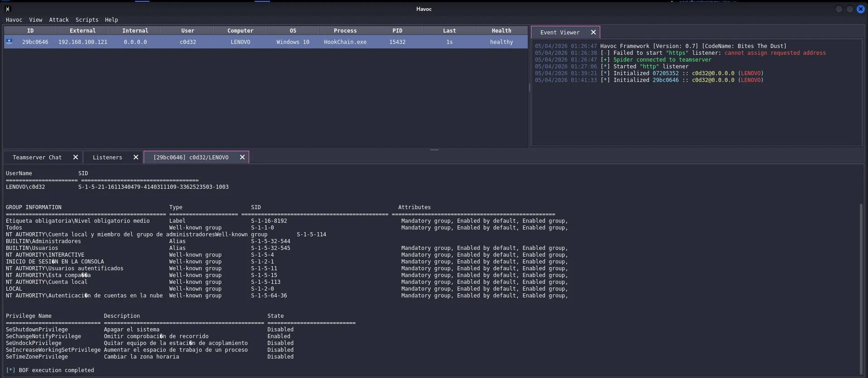
Task: Close the c0d32/LENOVO session tab
Action: click(242, 158)
